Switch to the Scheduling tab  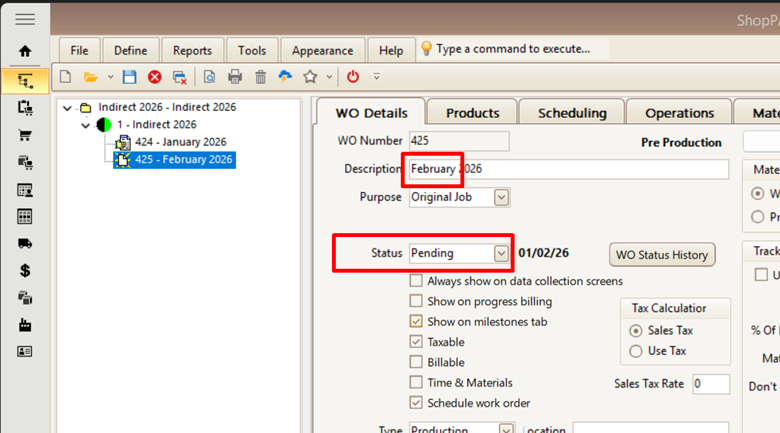click(572, 113)
